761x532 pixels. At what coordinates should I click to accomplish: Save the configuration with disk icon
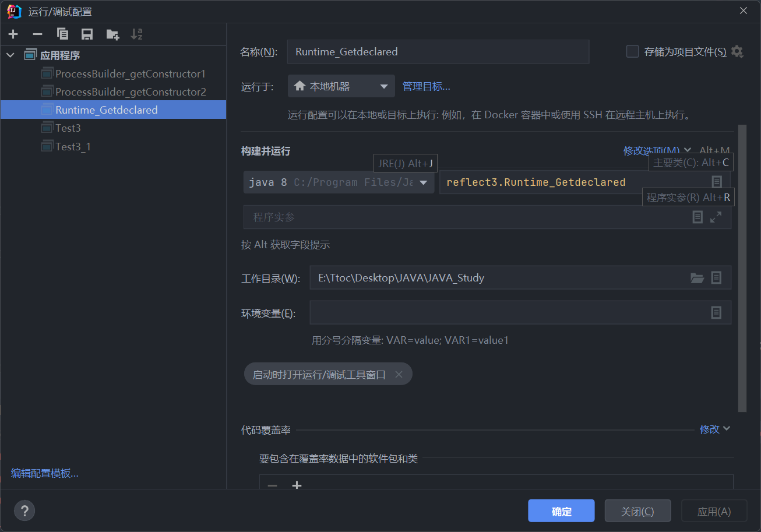87,34
